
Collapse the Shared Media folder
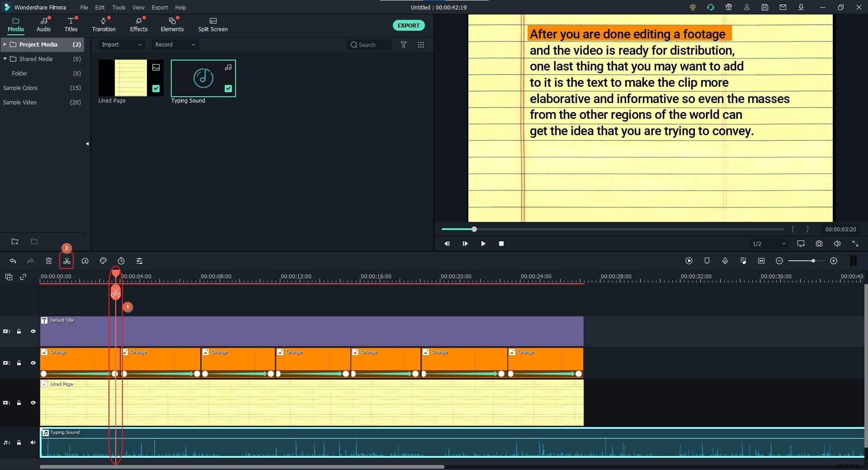click(x=5, y=59)
